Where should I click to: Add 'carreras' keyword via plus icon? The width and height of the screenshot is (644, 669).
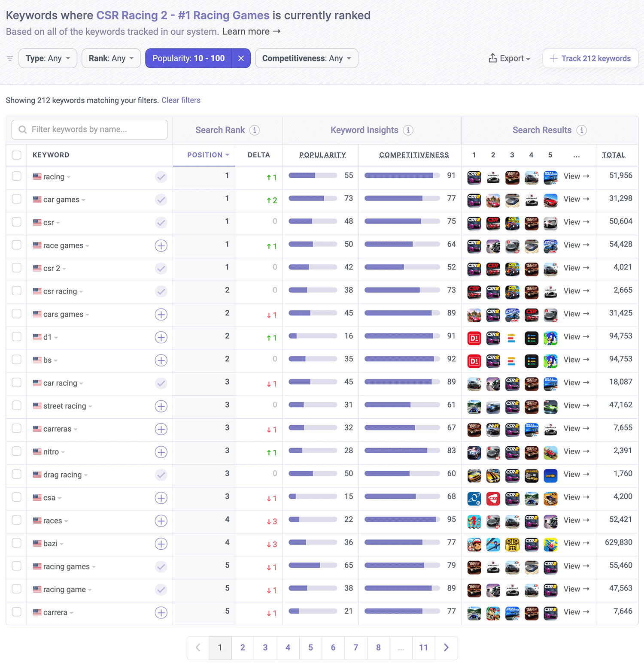[161, 429]
